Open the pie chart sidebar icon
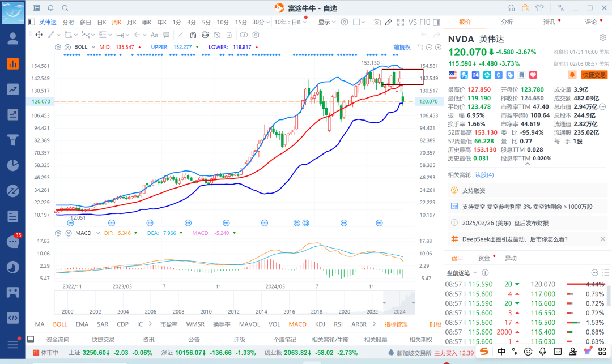Image resolution: width=612 pixels, height=364 pixels. tap(13, 165)
